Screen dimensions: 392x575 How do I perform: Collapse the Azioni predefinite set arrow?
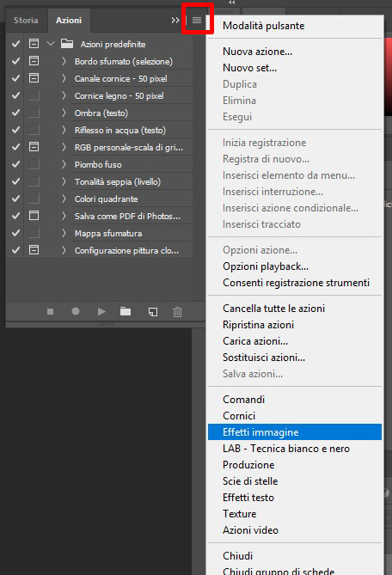(x=51, y=44)
